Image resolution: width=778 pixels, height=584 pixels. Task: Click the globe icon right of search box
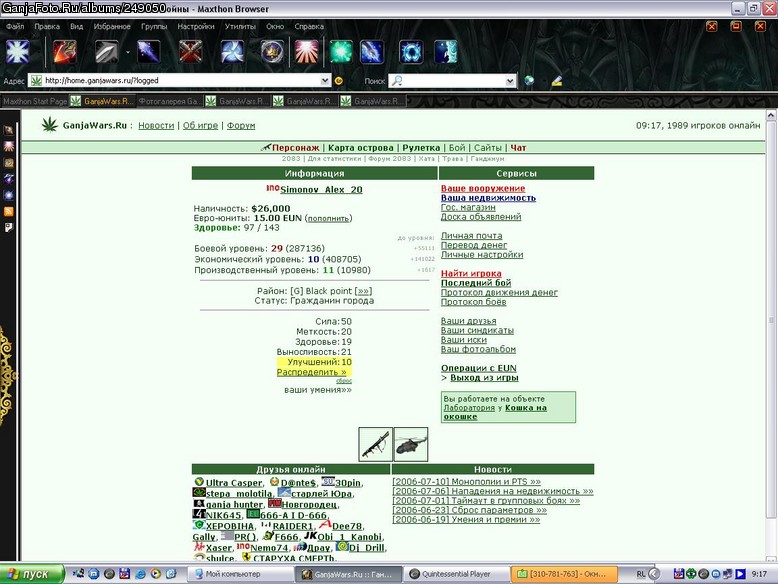click(x=529, y=80)
